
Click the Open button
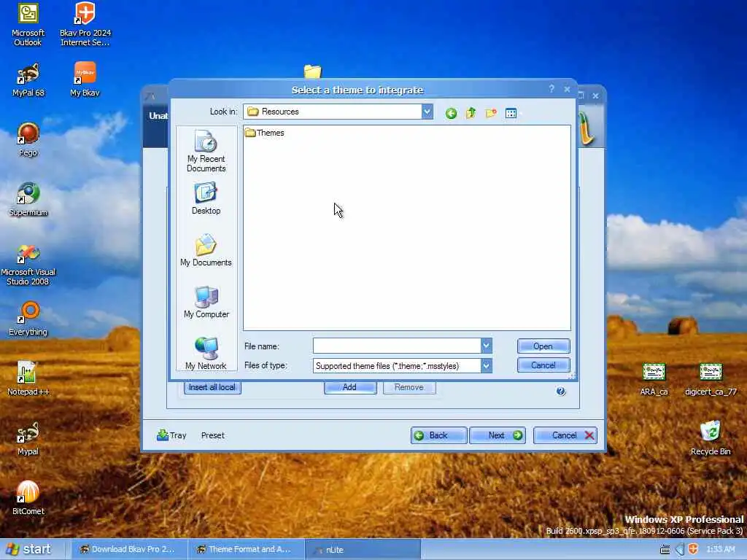[543, 346]
